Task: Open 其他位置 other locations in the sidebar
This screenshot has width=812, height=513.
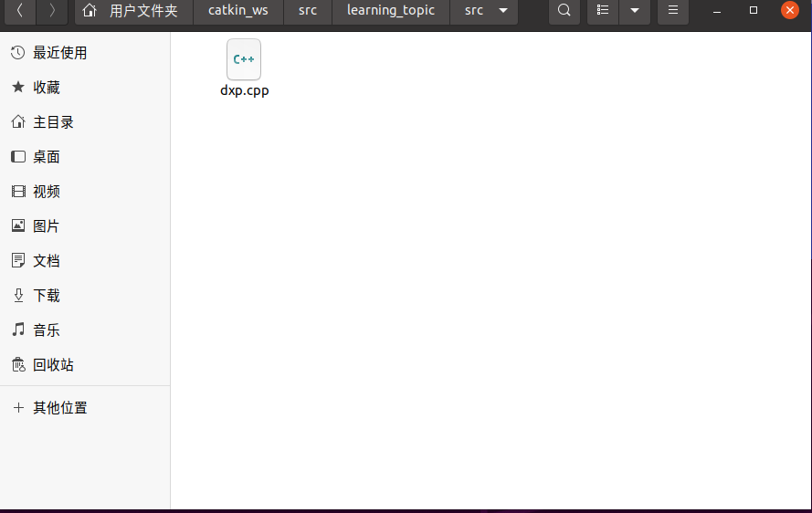Action: (85, 408)
